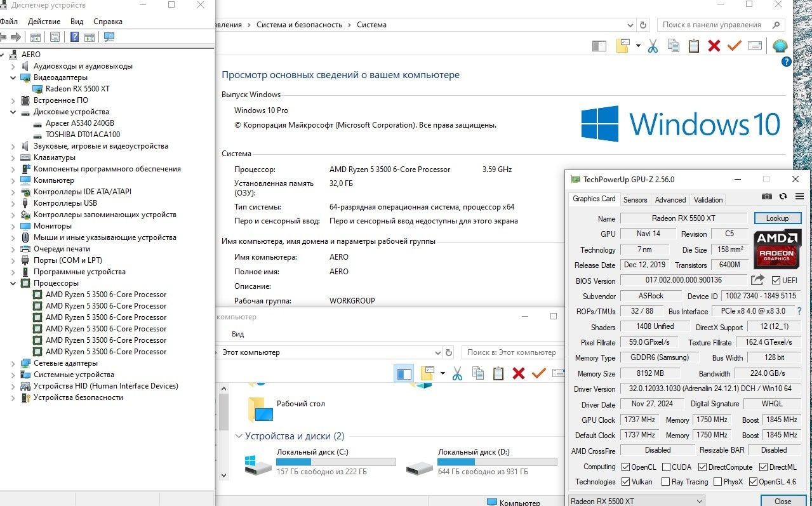Screen dimensions: 812x506
Task: Toggle the CUDA checkbox
Action: coord(666,467)
